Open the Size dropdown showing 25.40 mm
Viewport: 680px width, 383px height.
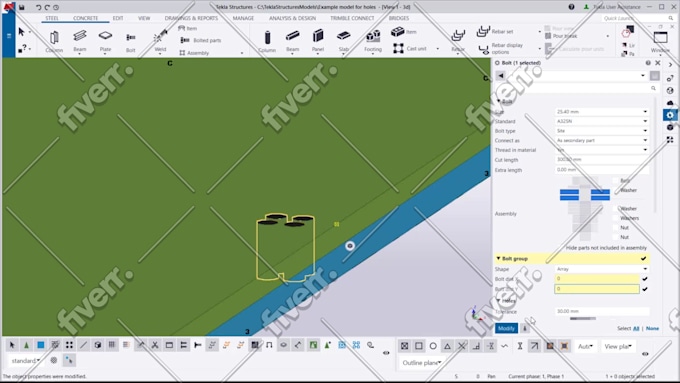coord(602,112)
